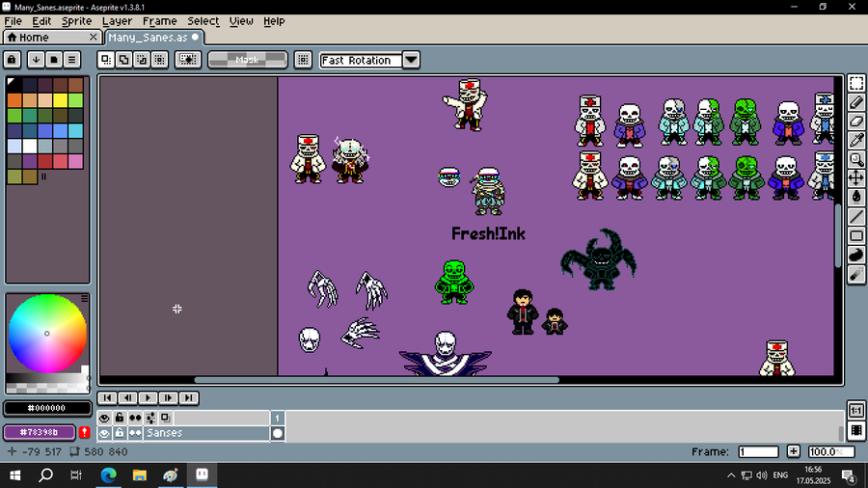Pick the white palette swatch

pyautogui.click(x=29, y=146)
